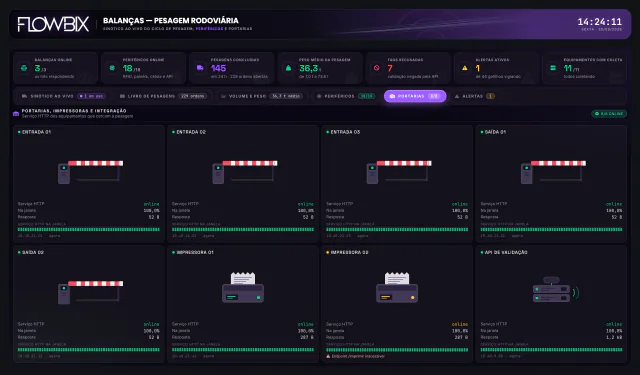The image size is (640, 375).
Task: Click the Equipamentos com Coleta icon
Action: 553,68
